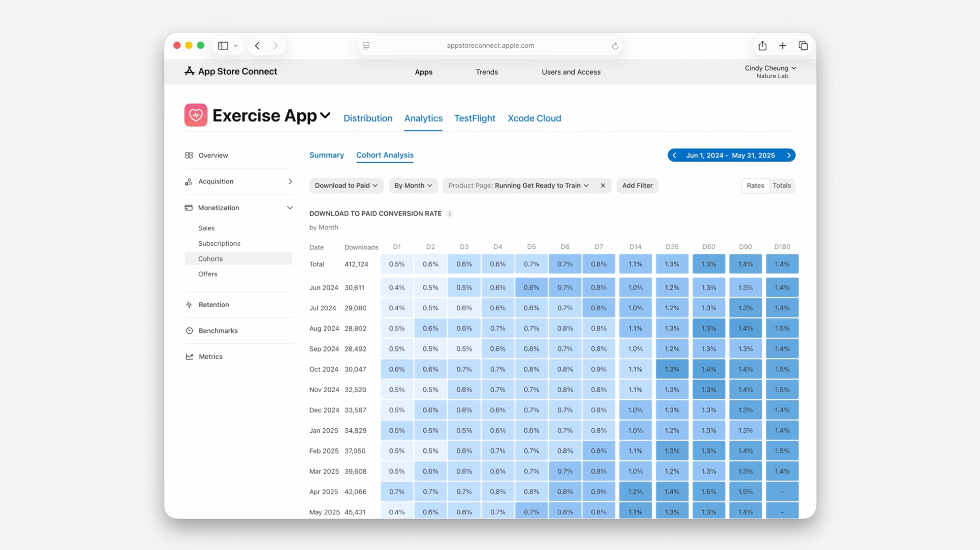Open a new tab with plus icon
Screen dimensions: 980x550
pos(783,46)
